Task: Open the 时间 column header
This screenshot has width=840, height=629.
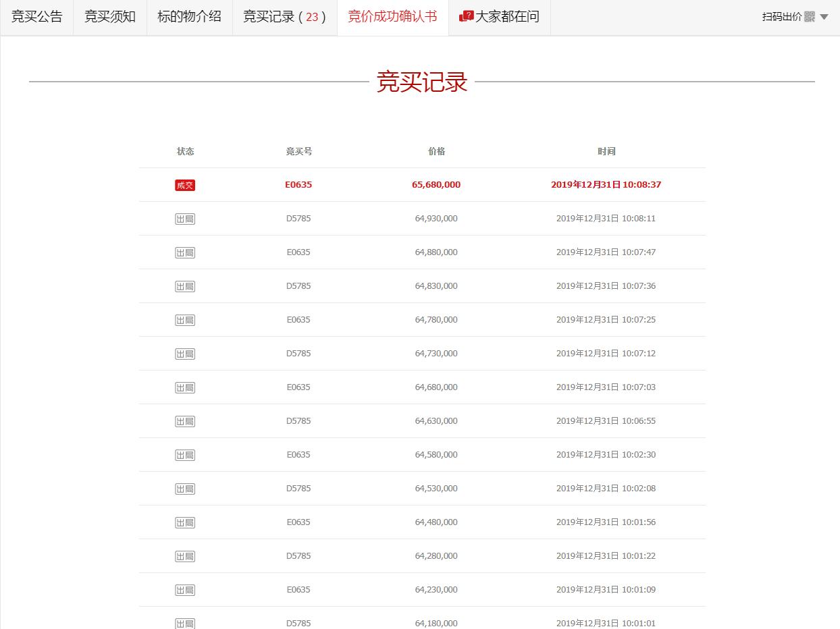Action: click(x=606, y=151)
